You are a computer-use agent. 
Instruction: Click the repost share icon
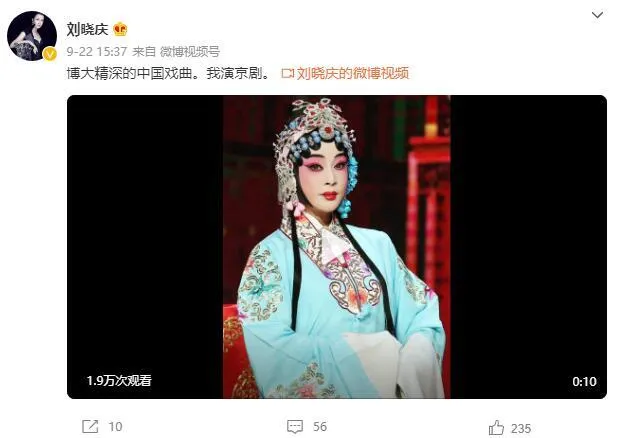tap(90, 427)
